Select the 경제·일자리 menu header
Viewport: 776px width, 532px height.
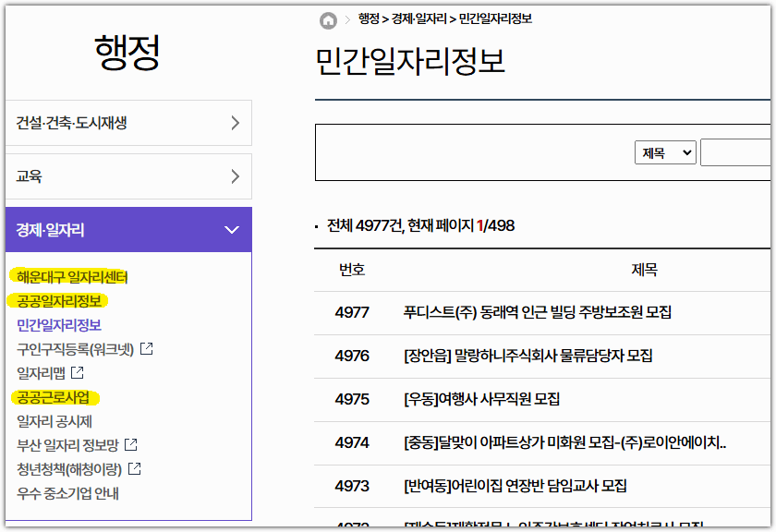pos(128,230)
